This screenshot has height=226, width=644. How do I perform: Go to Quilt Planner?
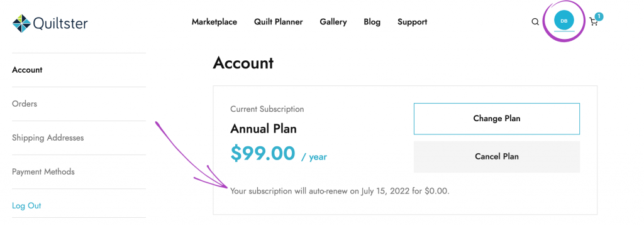pos(279,22)
